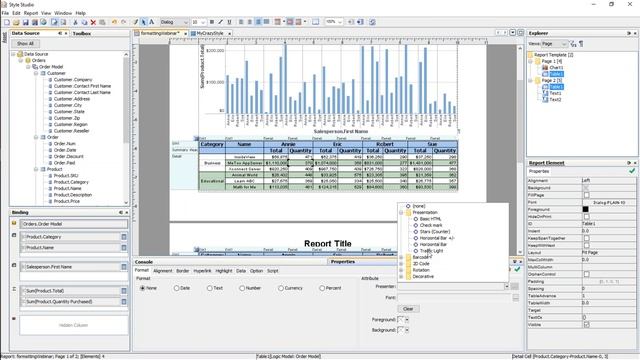Expand the Barcode presenter folder
Viewport: 640px width, 360px height.
coord(401,258)
